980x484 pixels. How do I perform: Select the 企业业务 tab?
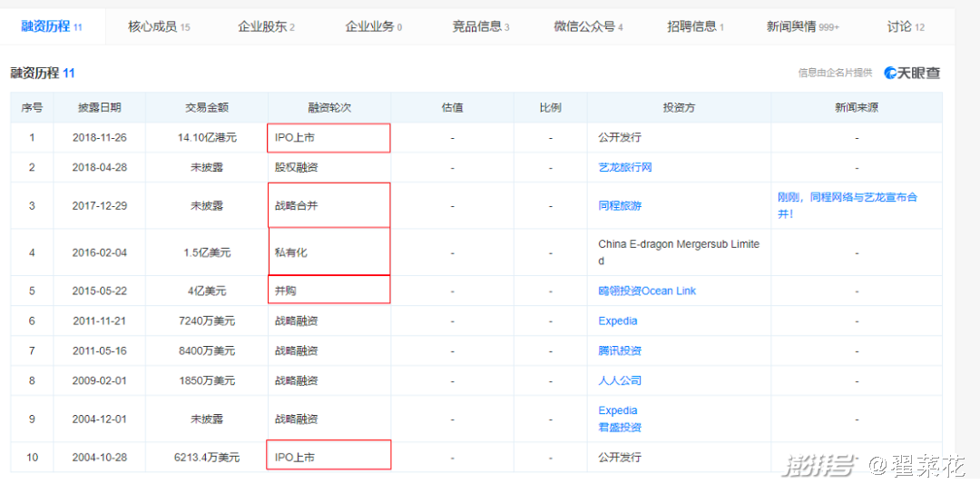[373, 26]
